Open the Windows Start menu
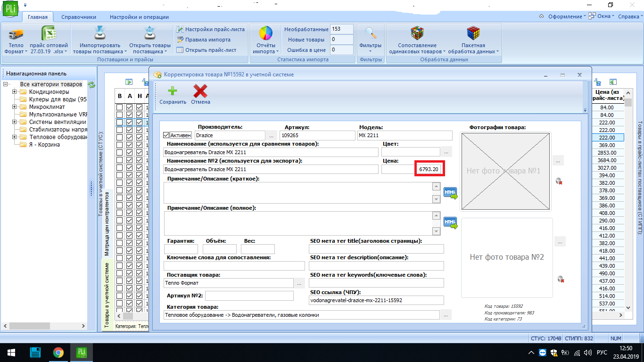644x362 pixels. coord(10,352)
